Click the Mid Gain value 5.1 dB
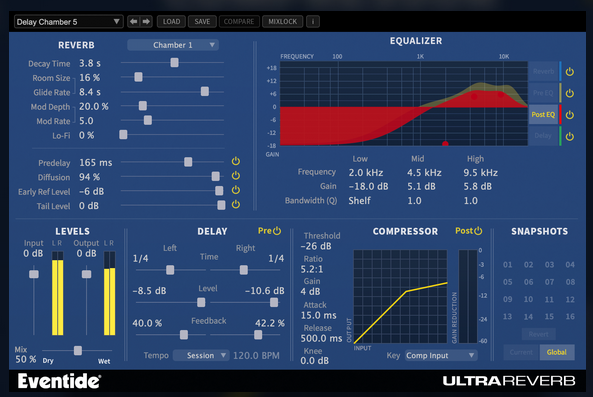Screen dimensions: 593x397 tap(421, 186)
